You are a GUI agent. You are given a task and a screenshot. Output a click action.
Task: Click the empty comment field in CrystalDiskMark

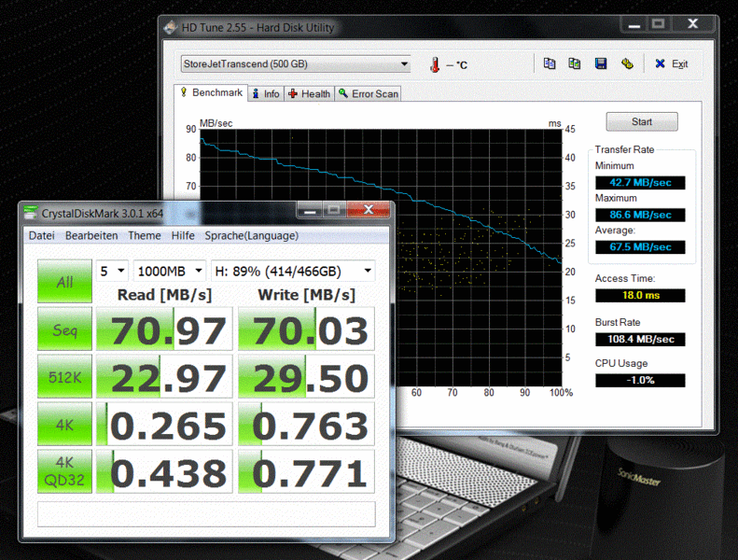click(206, 514)
